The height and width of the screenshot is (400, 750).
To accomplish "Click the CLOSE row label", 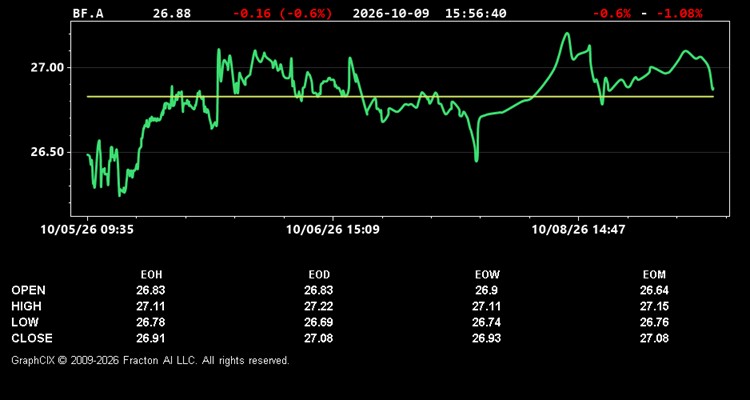I will pos(32,338).
